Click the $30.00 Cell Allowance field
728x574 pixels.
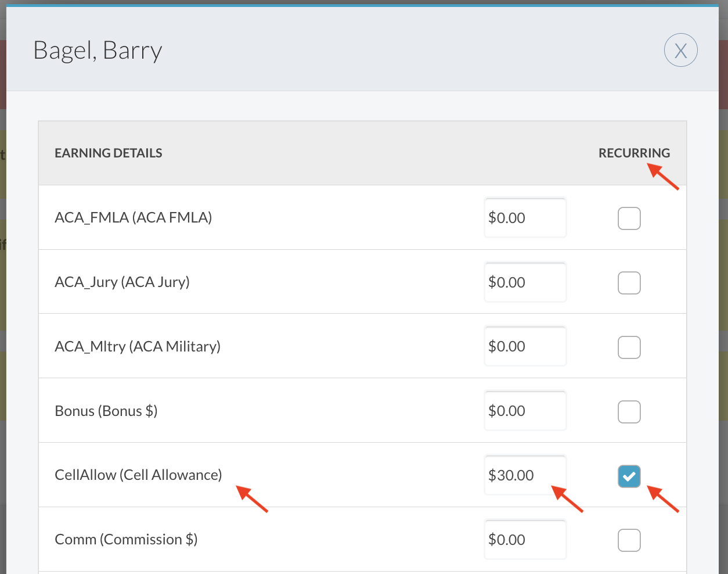(x=525, y=475)
